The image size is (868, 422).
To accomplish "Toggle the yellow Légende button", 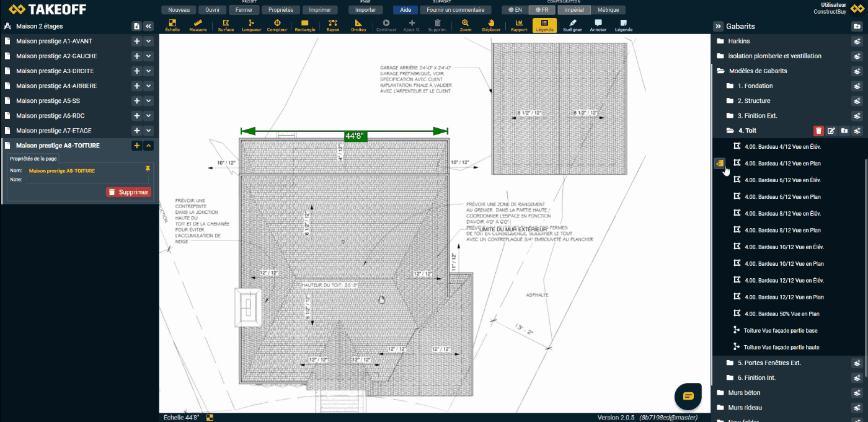I will pyautogui.click(x=544, y=25).
